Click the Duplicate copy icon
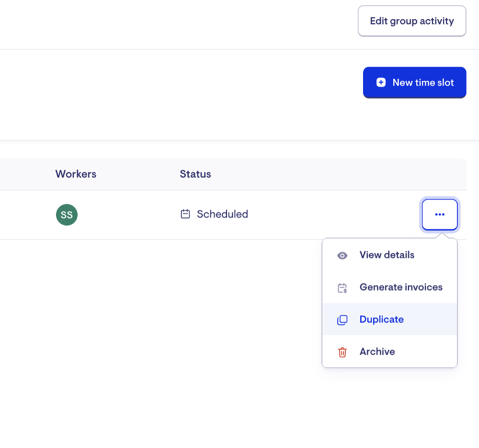This screenshot has height=448, width=479. tap(342, 320)
